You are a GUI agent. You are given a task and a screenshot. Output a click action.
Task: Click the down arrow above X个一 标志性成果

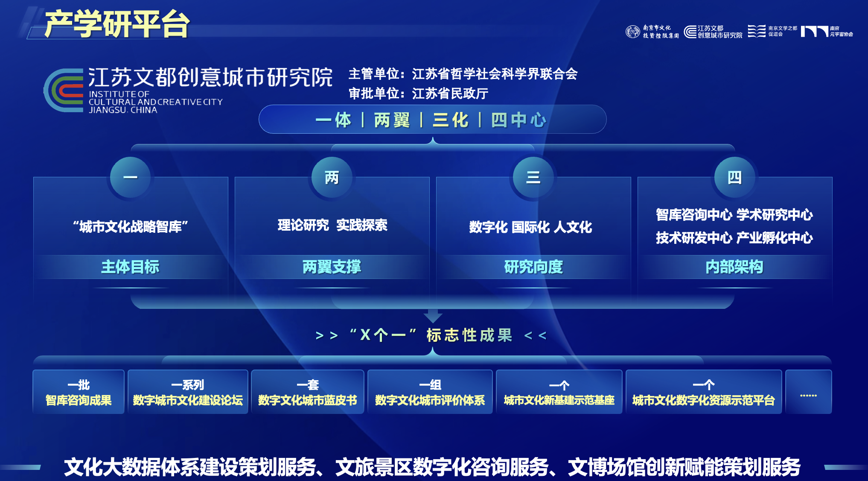click(x=433, y=315)
